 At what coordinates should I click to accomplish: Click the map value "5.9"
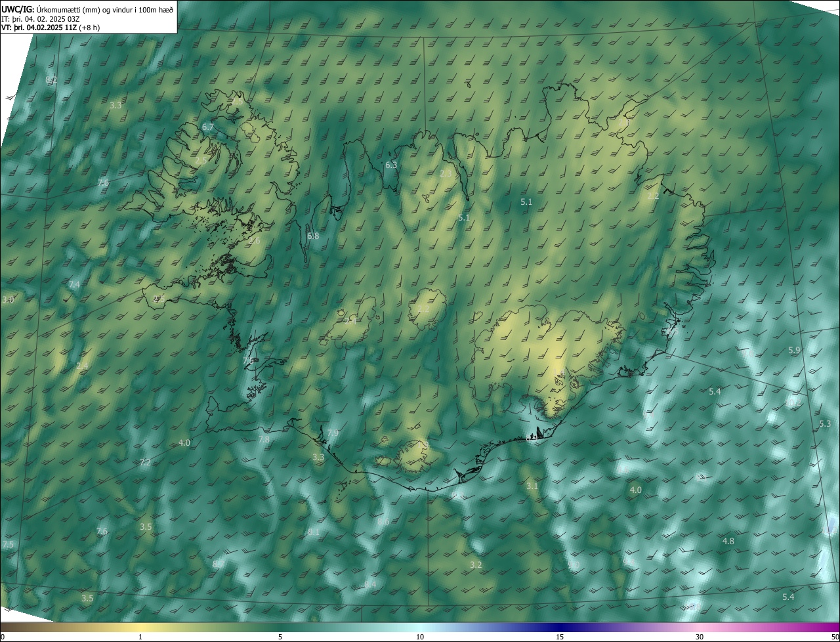(x=795, y=351)
